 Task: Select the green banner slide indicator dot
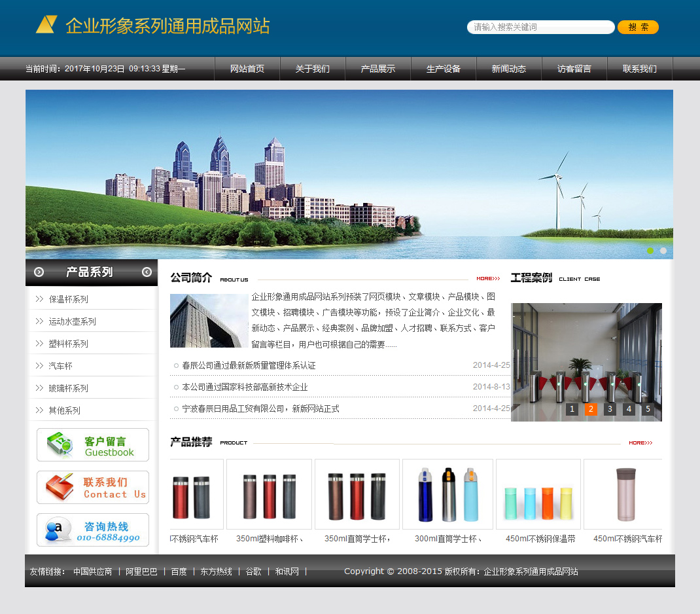point(650,251)
